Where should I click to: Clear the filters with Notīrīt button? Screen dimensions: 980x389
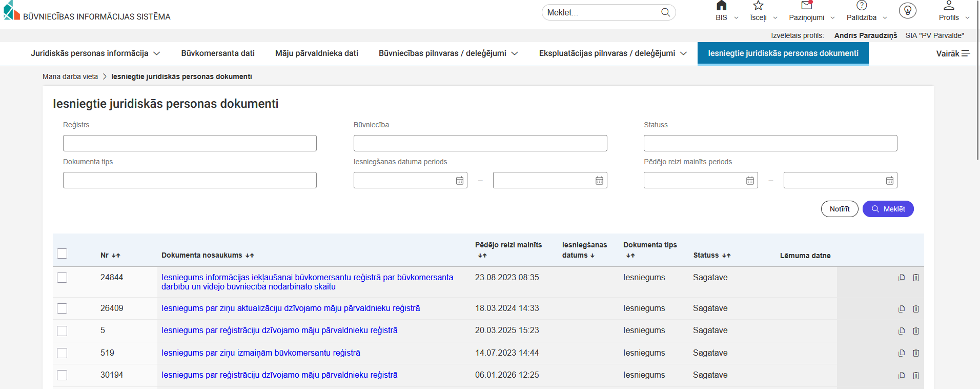(839, 209)
